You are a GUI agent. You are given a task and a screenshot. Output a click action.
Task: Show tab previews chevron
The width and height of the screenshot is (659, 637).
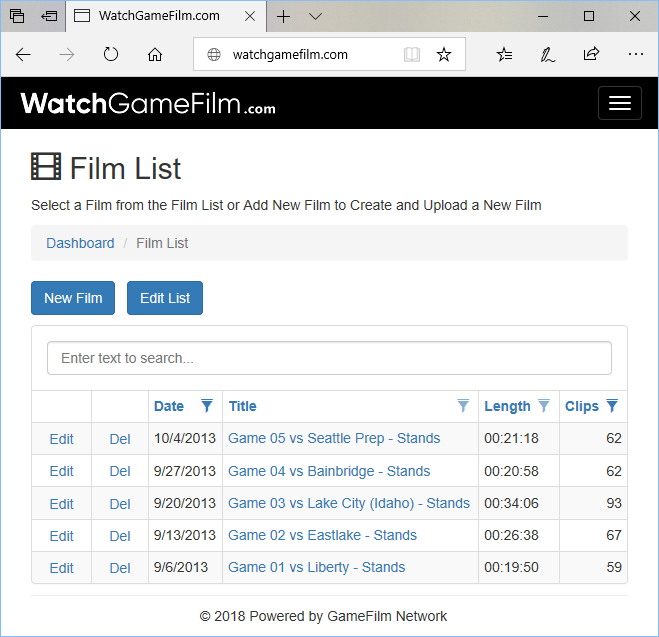pyautogui.click(x=315, y=16)
